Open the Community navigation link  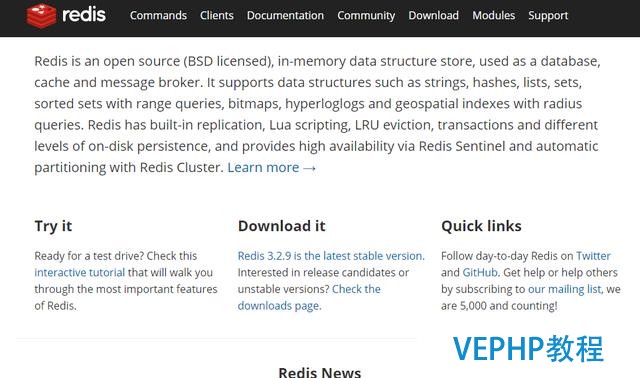[366, 16]
